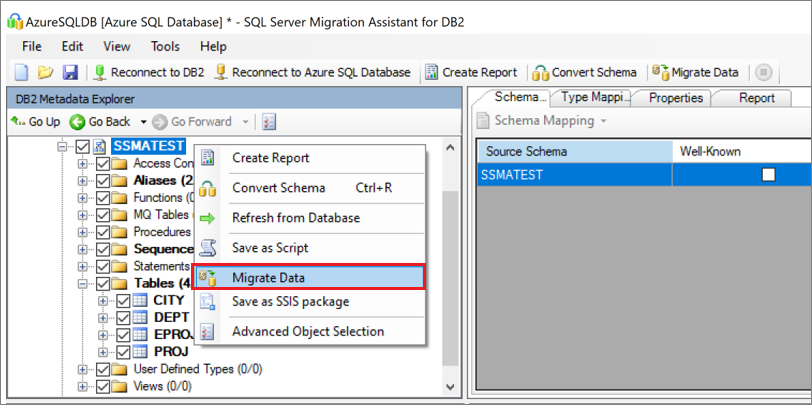
Task: Click Create Report in the toolbar
Action: [x=470, y=72]
